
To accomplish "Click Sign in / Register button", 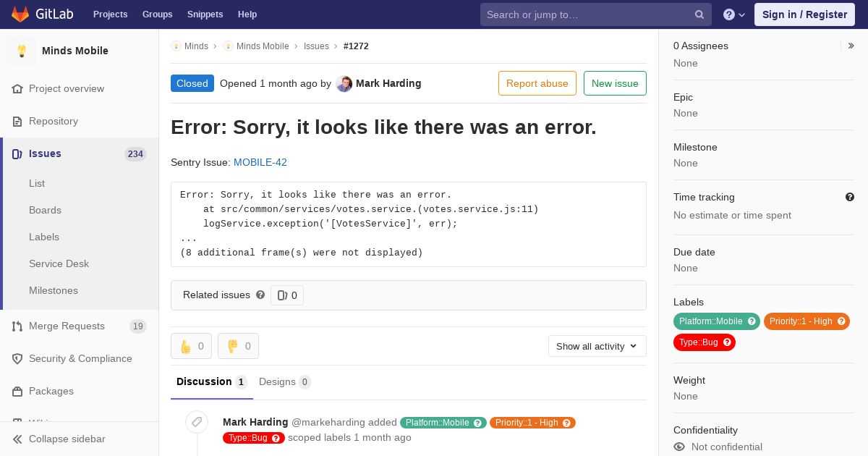I will pos(804,14).
